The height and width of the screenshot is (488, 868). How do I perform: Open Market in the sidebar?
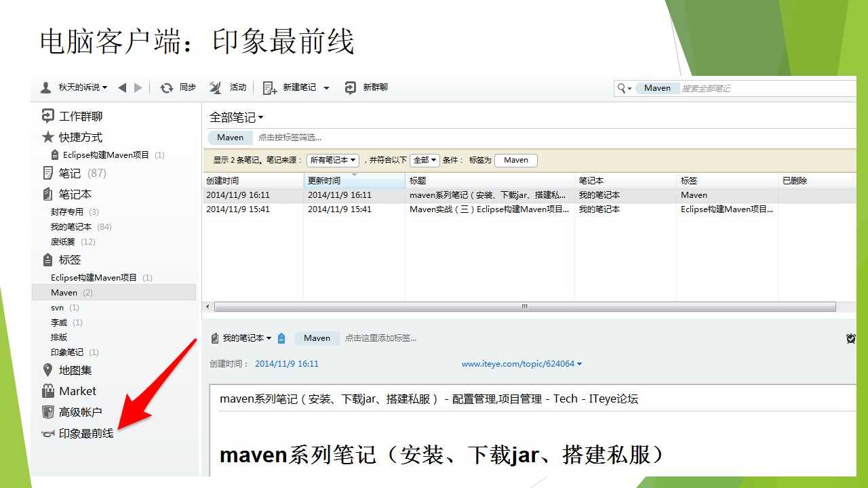click(x=69, y=391)
